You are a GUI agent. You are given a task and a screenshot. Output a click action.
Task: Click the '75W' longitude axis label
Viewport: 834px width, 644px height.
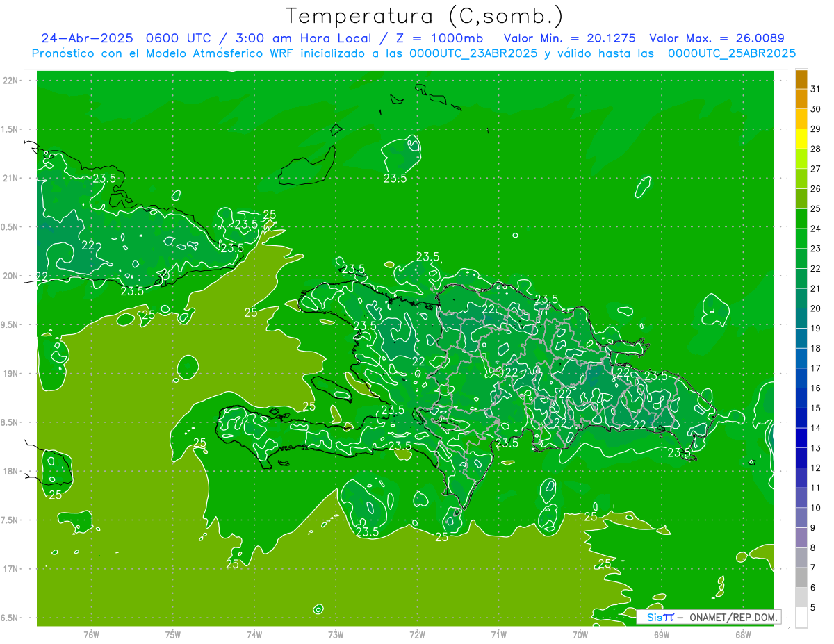173,636
